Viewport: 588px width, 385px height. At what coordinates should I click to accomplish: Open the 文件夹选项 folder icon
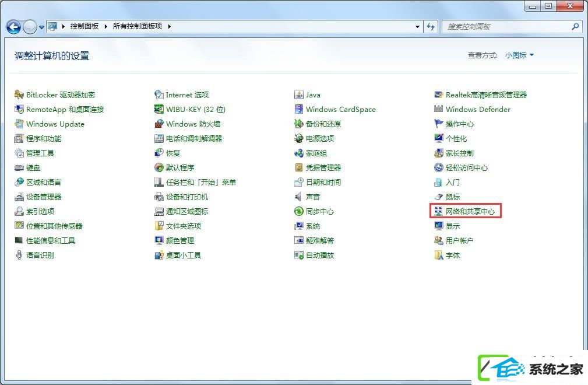[x=159, y=226]
